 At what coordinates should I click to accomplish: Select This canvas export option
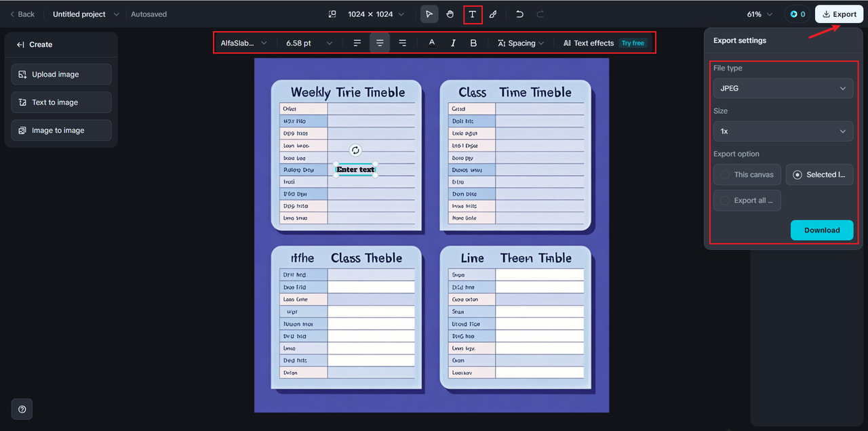click(x=747, y=175)
